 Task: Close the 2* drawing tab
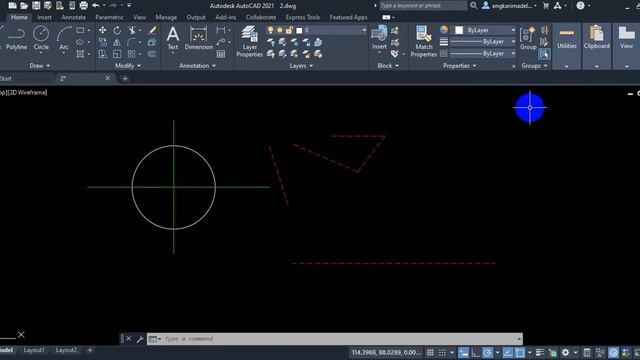coord(107,78)
